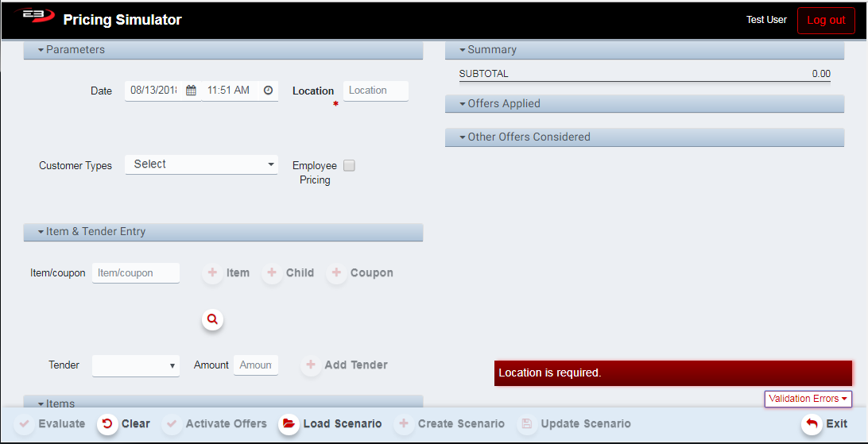Open the Tender dropdown
868x444 pixels.
[136, 365]
